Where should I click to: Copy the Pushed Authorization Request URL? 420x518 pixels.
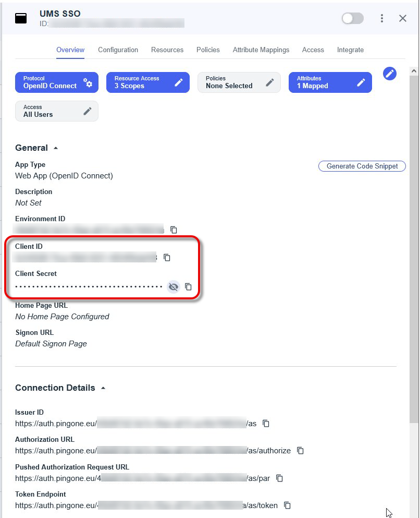(280, 478)
